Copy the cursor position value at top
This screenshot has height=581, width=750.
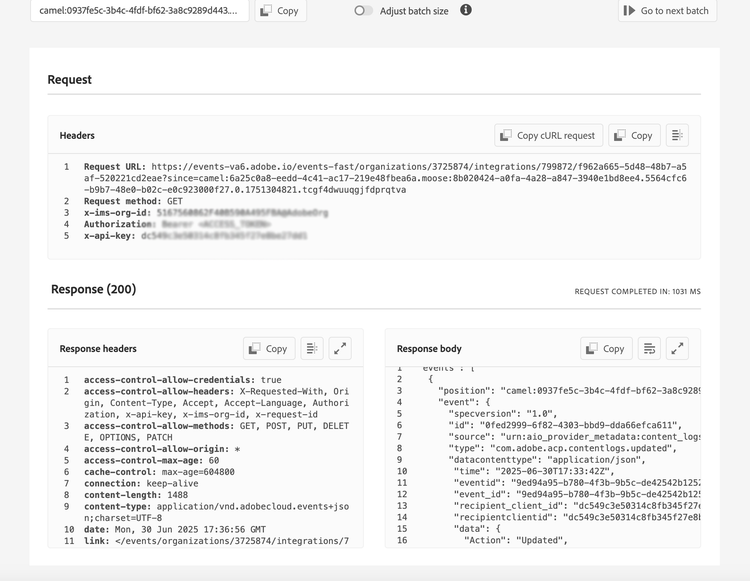point(279,11)
